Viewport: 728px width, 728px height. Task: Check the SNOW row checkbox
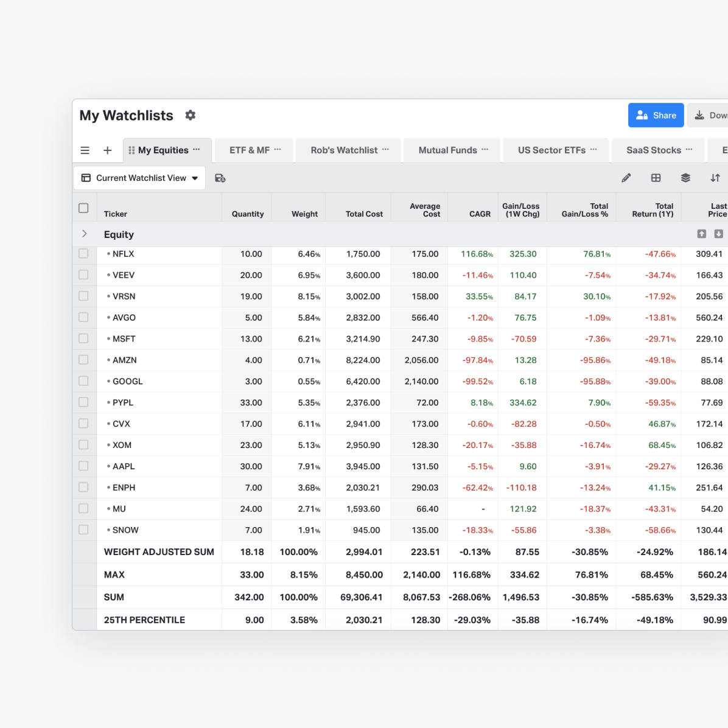coord(83,530)
